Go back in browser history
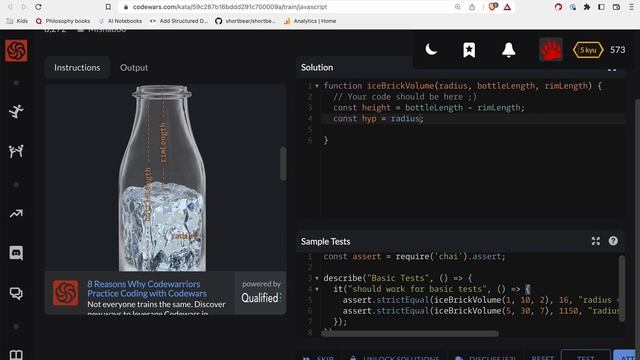Viewport: 640px width, 360px height. (11, 7)
